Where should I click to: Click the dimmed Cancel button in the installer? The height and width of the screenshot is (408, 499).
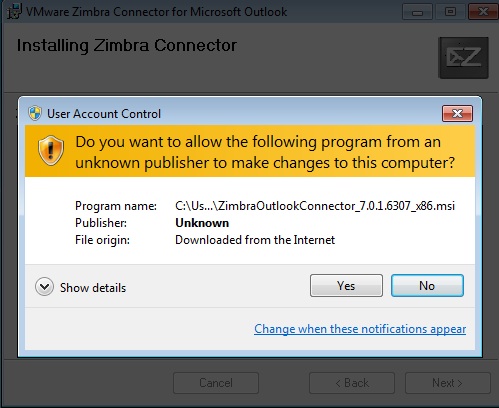point(216,383)
